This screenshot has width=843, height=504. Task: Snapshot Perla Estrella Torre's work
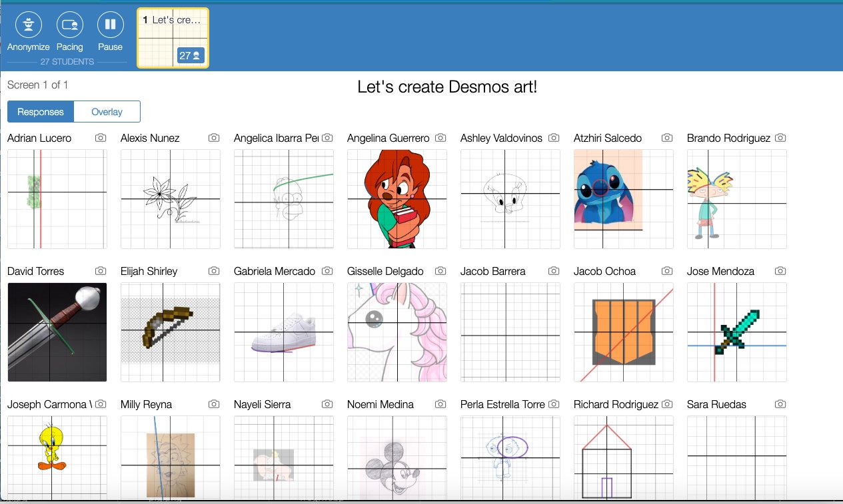tap(553, 403)
